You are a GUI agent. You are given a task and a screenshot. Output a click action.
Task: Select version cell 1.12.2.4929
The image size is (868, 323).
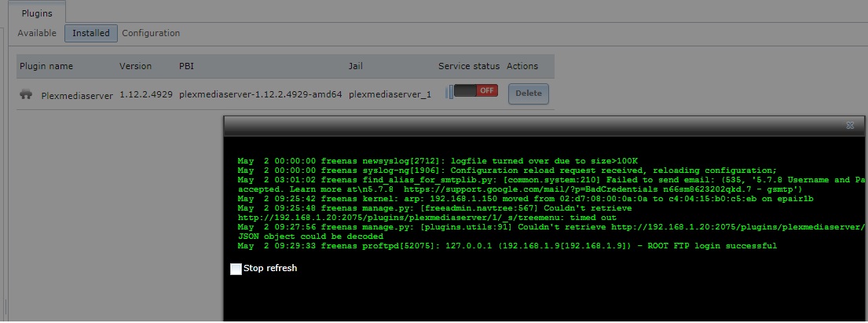[x=146, y=95]
